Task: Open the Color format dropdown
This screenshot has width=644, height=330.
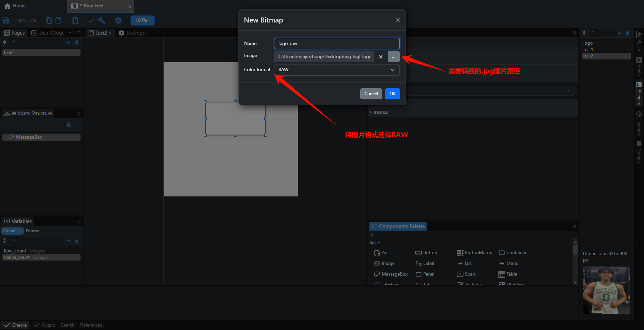Action: click(336, 70)
